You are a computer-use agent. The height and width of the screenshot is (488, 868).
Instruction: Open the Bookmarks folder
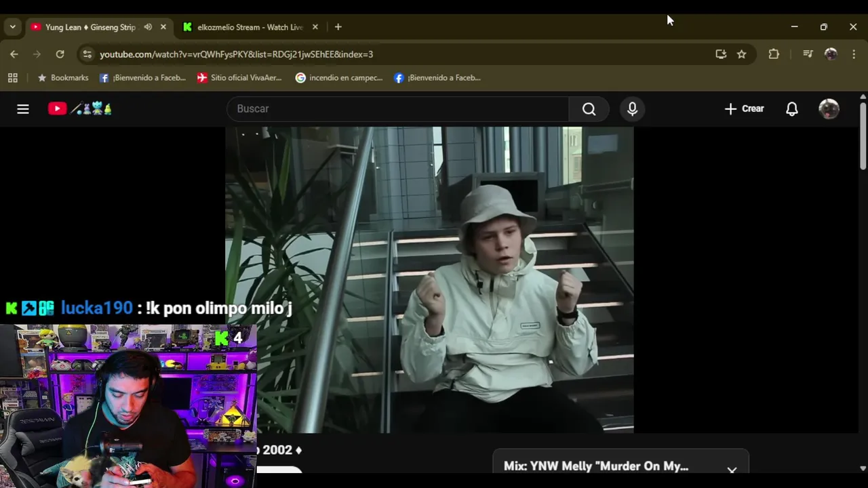click(x=62, y=78)
